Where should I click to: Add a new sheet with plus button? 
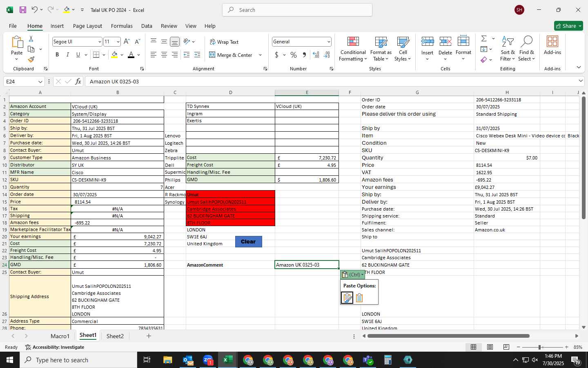[149, 336]
